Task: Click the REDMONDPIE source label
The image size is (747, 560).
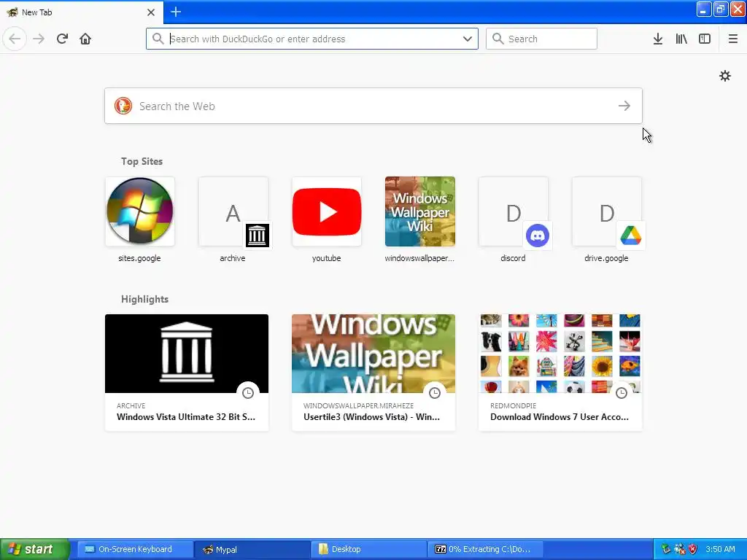Action: [513, 405]
